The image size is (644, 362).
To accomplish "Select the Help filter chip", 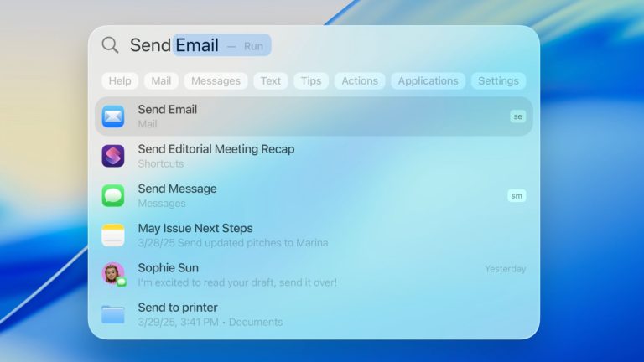I will point(120,81).
